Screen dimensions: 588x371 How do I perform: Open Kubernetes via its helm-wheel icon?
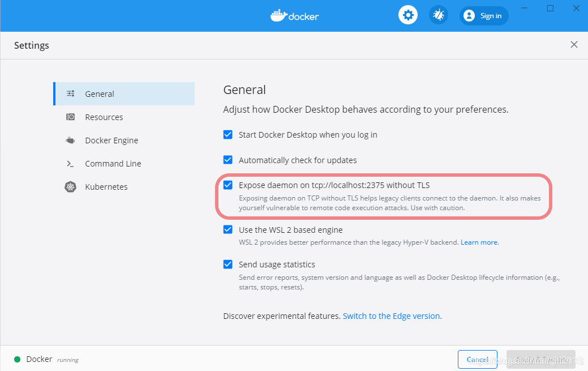[70, 186]
